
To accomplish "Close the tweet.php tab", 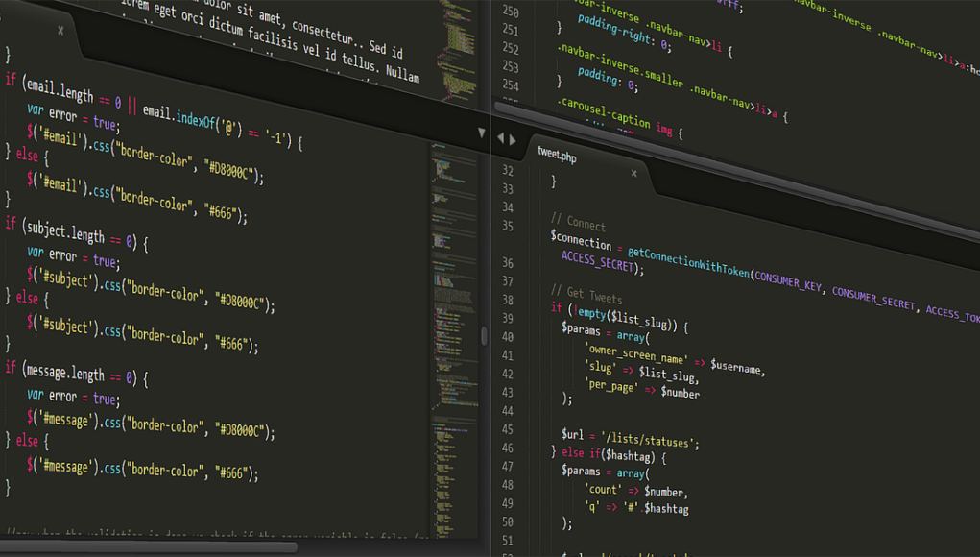I will pos(633,174).
